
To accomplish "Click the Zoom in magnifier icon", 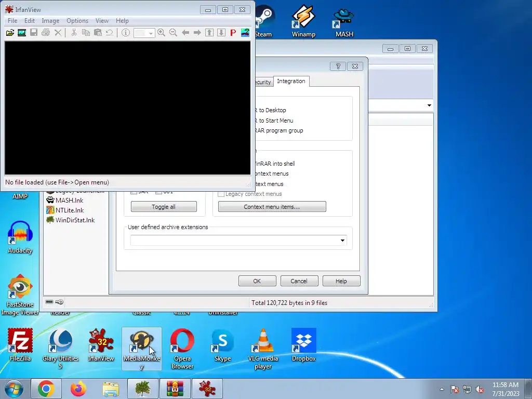I will tap(161, 33).
